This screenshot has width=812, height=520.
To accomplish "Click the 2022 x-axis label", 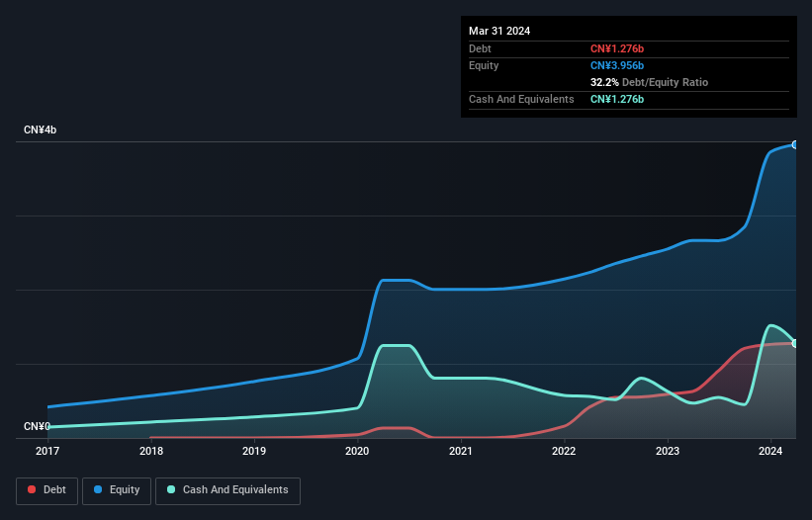I will click(564, 451).
